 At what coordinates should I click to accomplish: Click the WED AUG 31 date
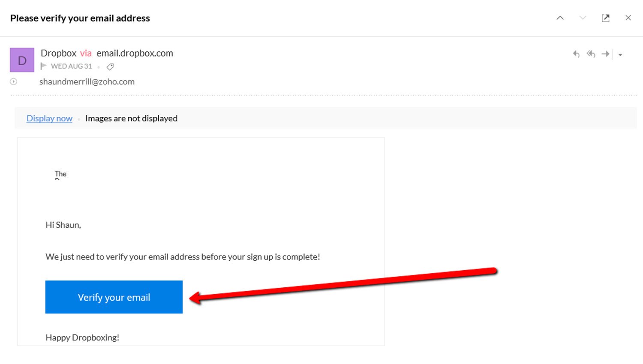tap(72, 66)
